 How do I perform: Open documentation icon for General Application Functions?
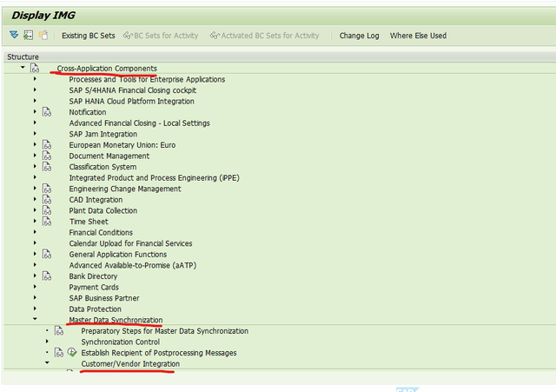coord(47,255)
